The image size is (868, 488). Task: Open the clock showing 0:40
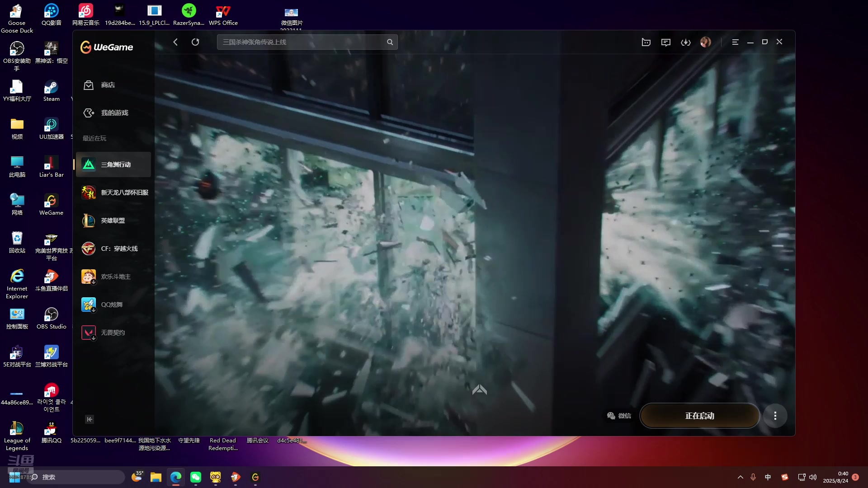pos(835,477)
